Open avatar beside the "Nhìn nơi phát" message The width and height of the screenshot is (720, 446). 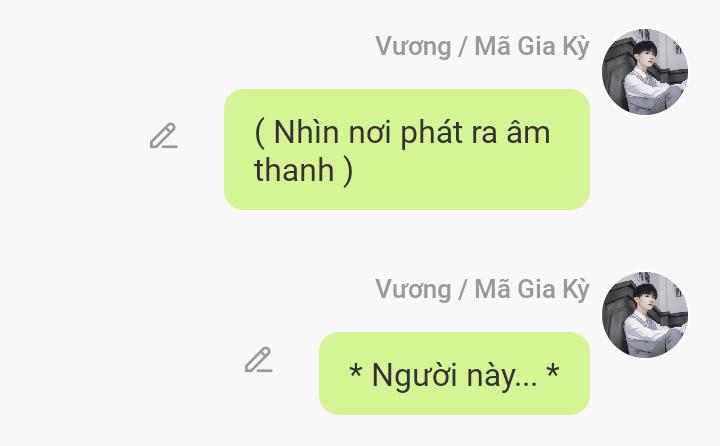pos(645,72)
